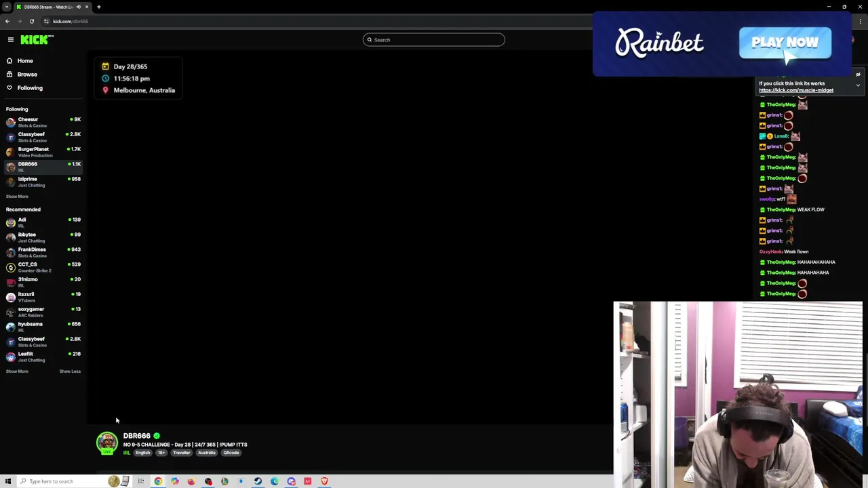
Task: Open Microsoft Edge from the taskbar
Action: pyautogui.click(x=275, y=481)
